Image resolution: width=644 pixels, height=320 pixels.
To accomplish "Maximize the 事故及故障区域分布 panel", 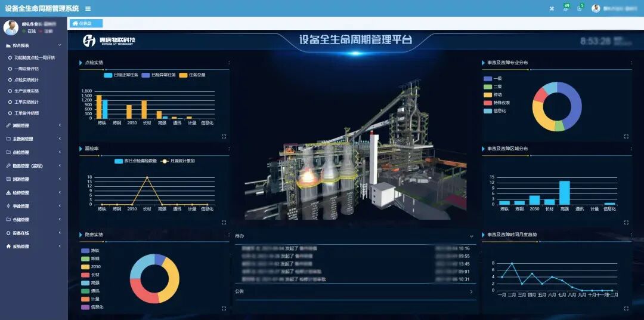I will (x=626, y=223).
